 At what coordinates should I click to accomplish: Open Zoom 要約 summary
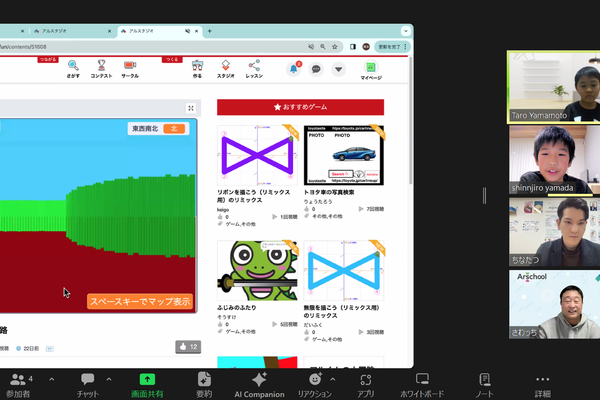tap(204, 385)
